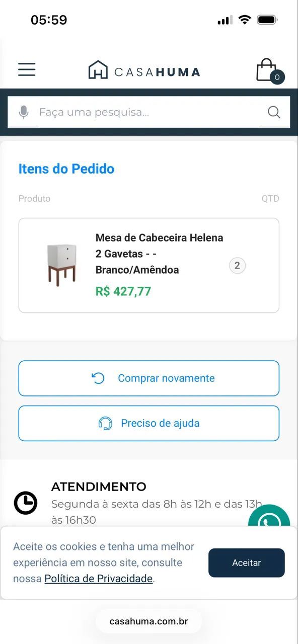Start a voice search with the microphone

pos(23,112)
